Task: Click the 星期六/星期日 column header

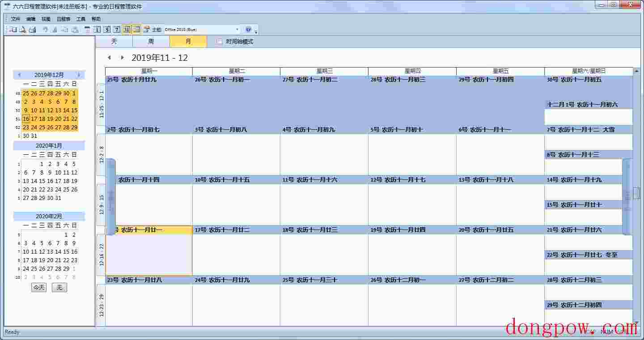Action: [x=589, y=71]
